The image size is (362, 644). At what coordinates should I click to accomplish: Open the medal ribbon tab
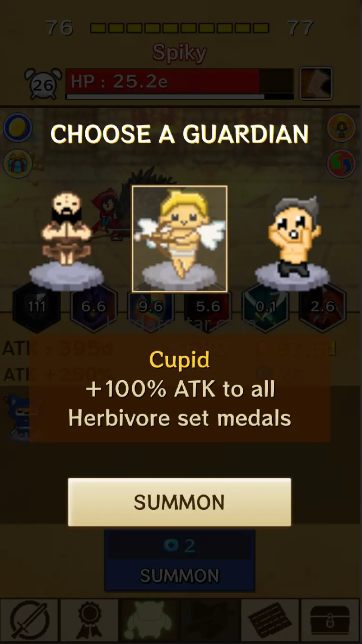click(x=90, y=620)
